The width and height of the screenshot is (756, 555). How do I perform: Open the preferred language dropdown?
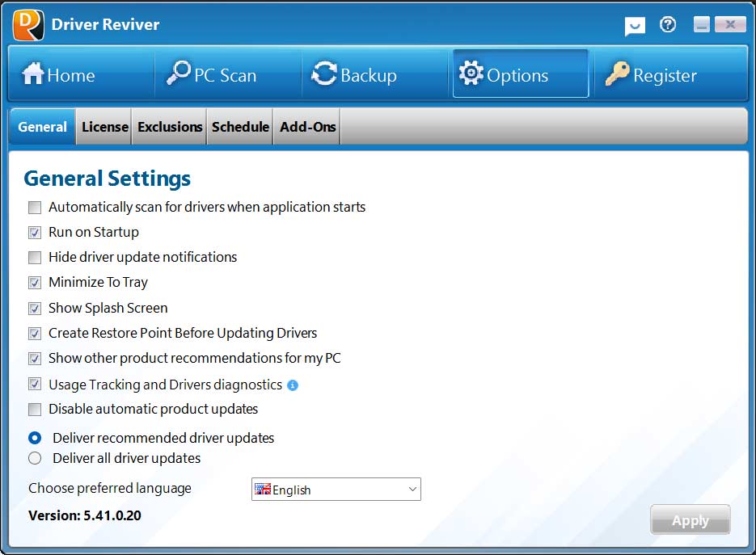pos(336,490)
